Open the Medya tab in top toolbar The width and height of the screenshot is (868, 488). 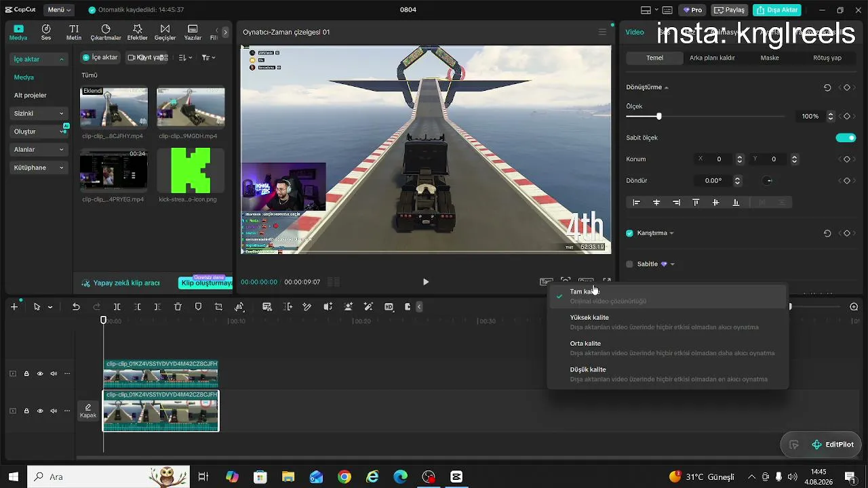pos(18,33)
